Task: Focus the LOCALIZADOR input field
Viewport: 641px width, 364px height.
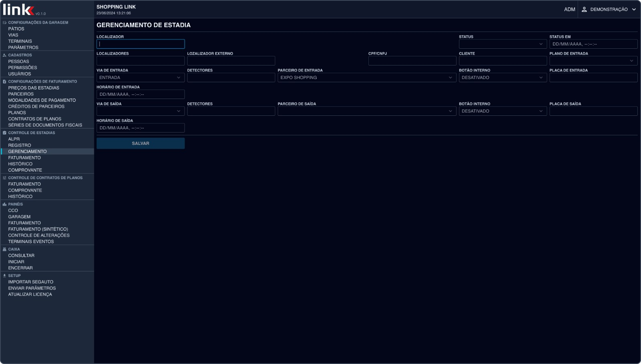Action: pyautogui.click(x=141, y=44)
